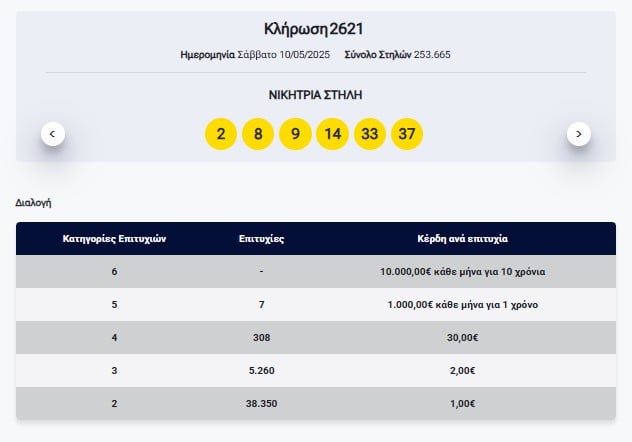This screenshot has width=632, height=442.
Task: Go to next draw with right arrow
Action: click(x=579, y=134)
